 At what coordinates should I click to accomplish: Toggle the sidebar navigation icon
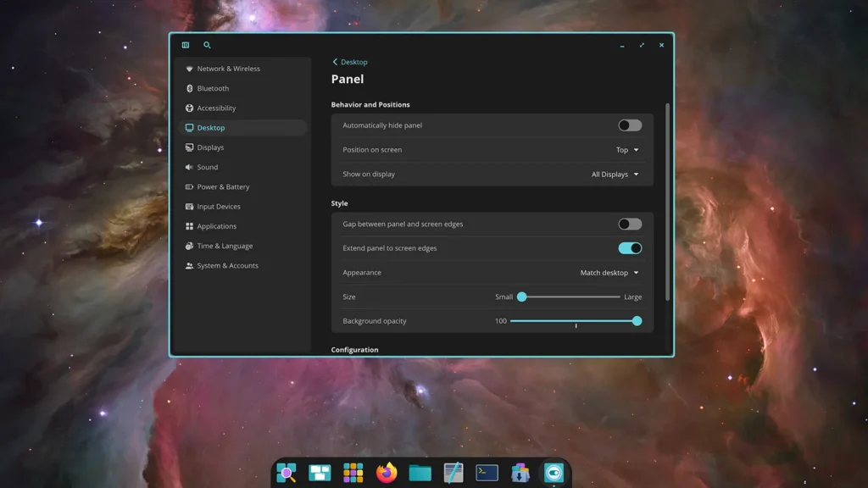[x=186, y=46]
